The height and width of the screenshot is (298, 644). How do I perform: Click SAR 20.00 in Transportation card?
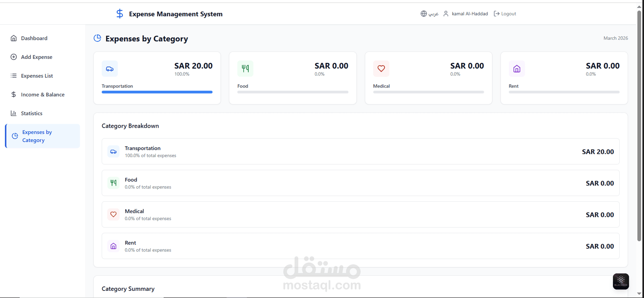tap(193, 66)
